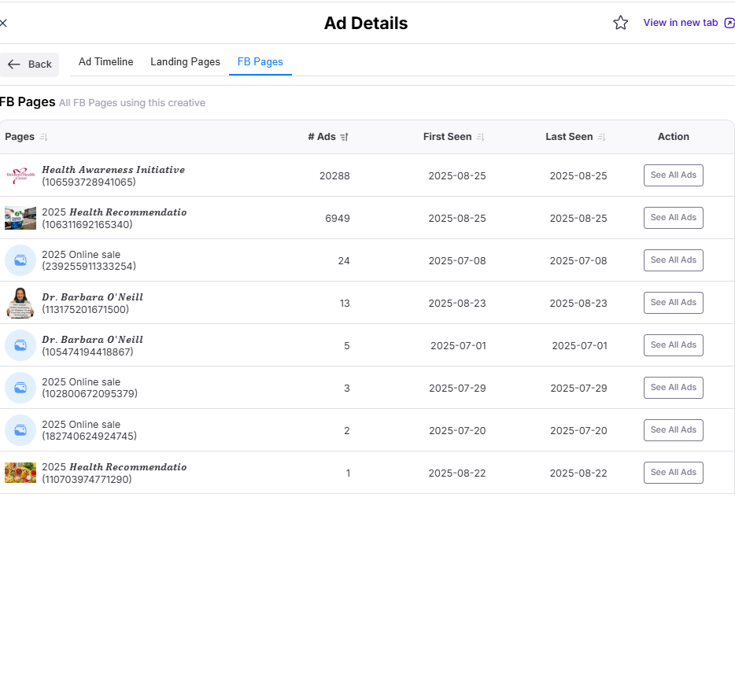
Task: Click placeholder image icon for page 239255911333254
Action: (20, 260)
